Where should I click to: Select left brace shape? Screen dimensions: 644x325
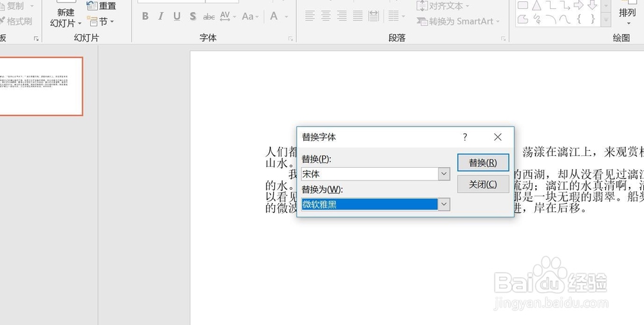579,19
